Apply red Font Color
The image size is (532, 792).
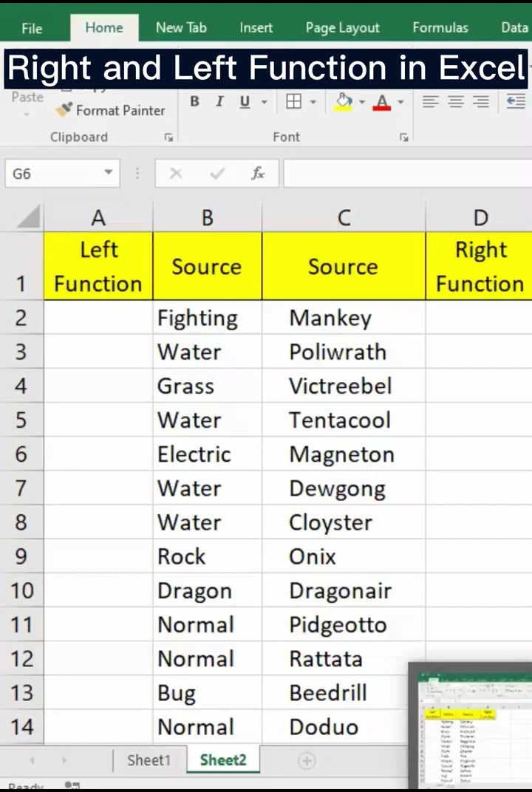coord(382,102)
